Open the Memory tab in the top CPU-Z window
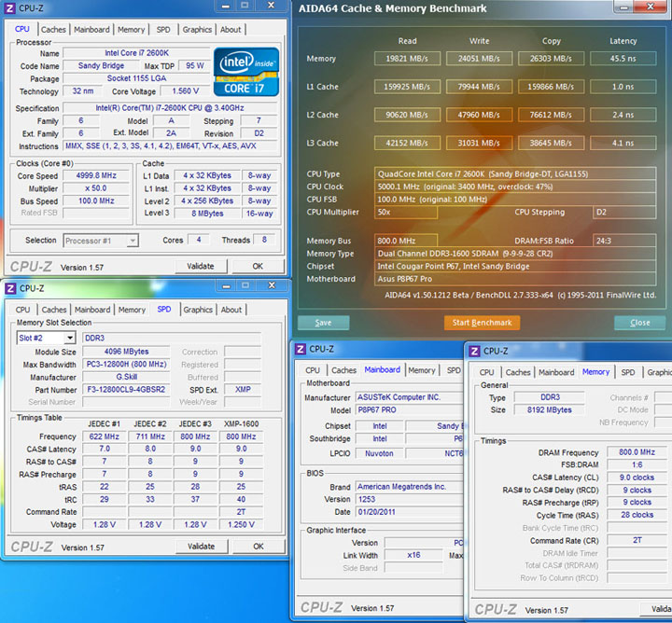Image resolution: width=672 pixels, height=623 pixels. (x=132, y=30)
